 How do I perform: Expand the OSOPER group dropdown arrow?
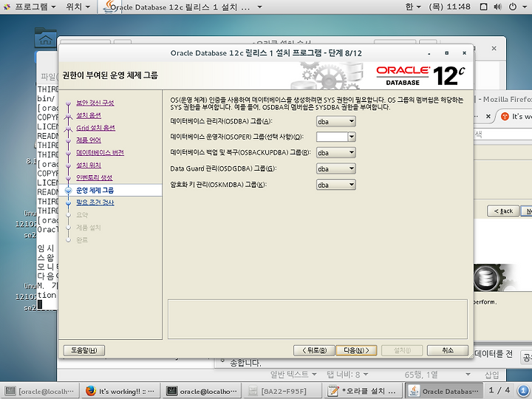352,137
